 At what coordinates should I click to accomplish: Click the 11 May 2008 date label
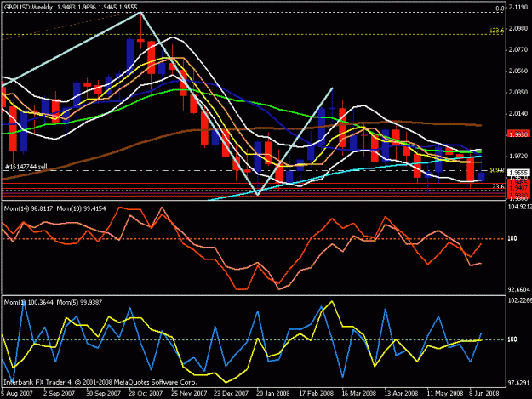(445, 394)
